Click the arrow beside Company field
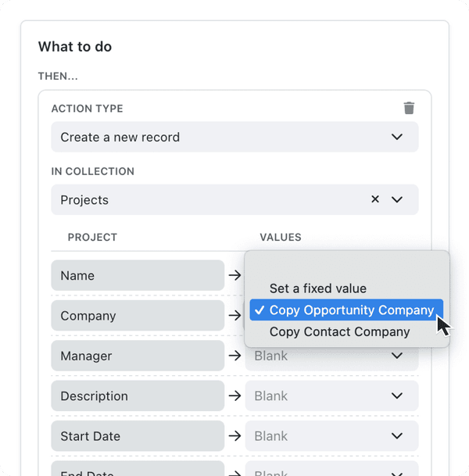Image resolution: width=469 pixels, height=476 pixels. 234,316
